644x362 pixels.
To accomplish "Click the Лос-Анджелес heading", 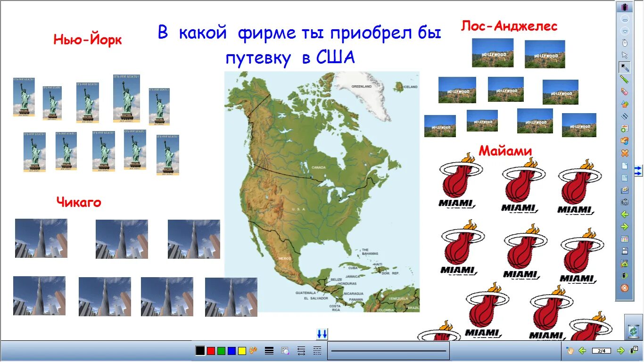I will [x=509, y=26].
